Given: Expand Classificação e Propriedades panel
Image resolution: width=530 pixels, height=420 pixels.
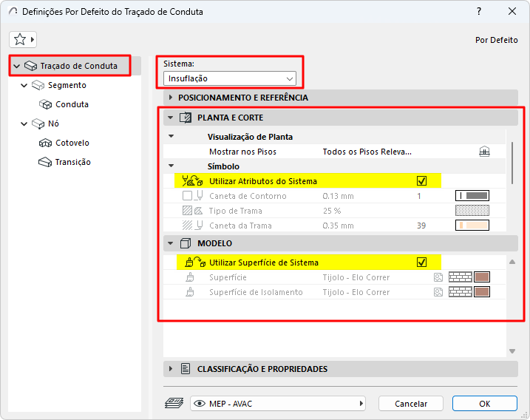Looking at the screenshot, I should [170, 368].
